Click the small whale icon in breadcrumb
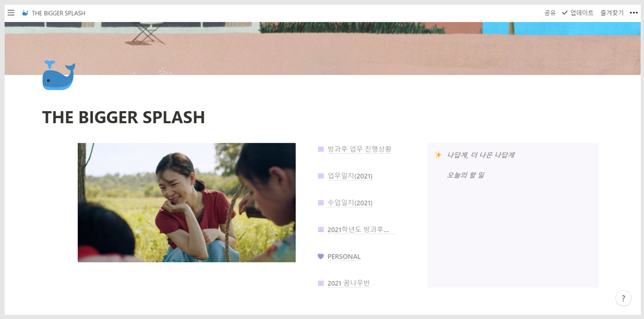The image size is (644, 319). click(25, 13)
